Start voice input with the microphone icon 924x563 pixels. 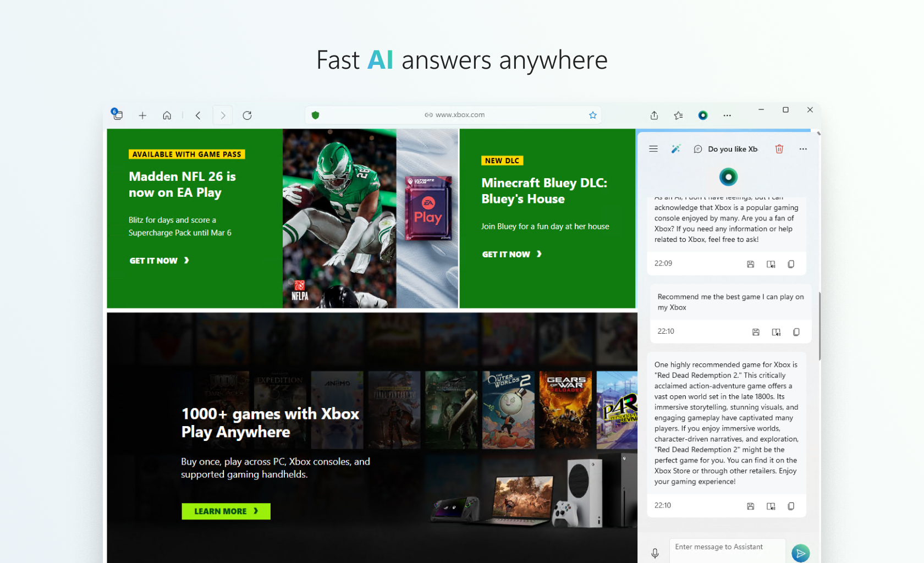point(655,553)
